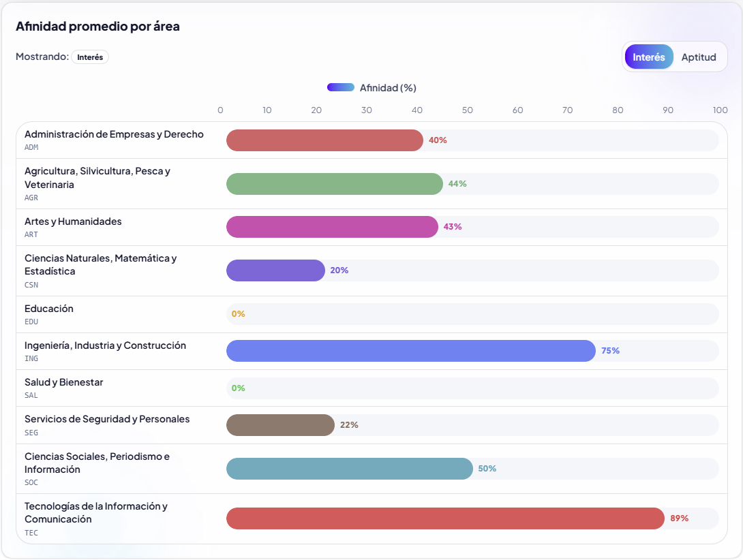Select the Ingeniería, Industria y Construcción bar
Image resolution: width=743 pixels, height=560 pixels.
[x=409, y=351]
